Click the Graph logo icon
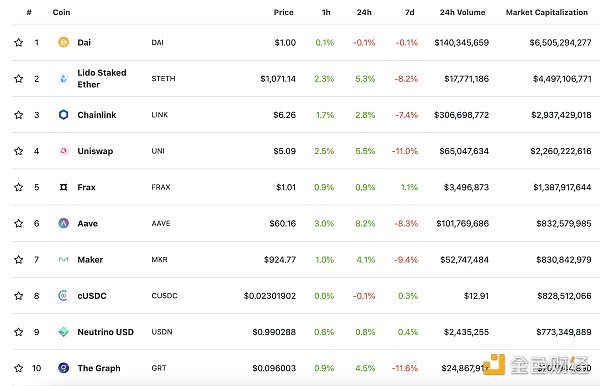The height and width of the screenshot is (386, 600). pyautogui.click(x=64, y=368)
